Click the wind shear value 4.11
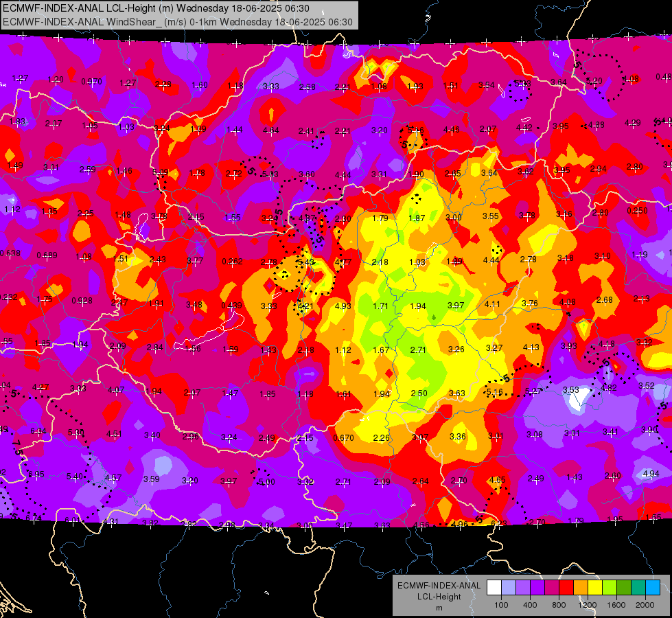This screenshot has width=672, height=618. pos(492,304)
